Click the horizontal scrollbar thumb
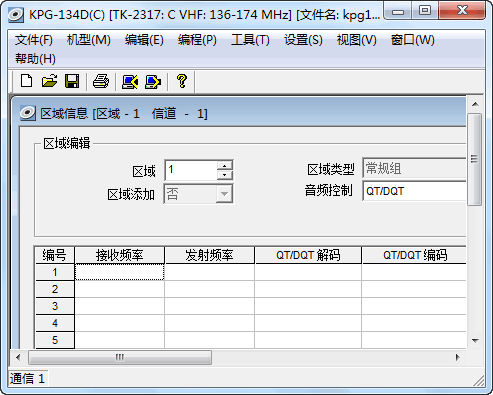 pyautogui.click(x=120, y=357)
